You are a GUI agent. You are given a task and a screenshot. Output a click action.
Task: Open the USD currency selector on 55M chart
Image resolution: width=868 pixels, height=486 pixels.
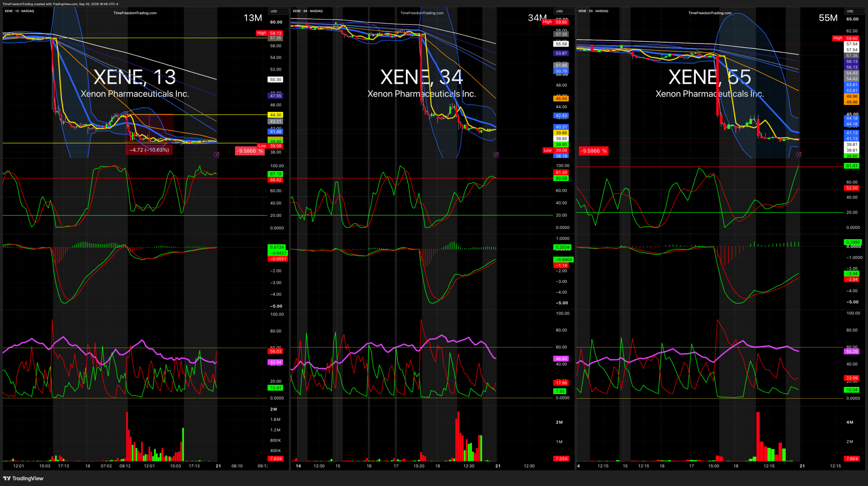click(850, 11)
